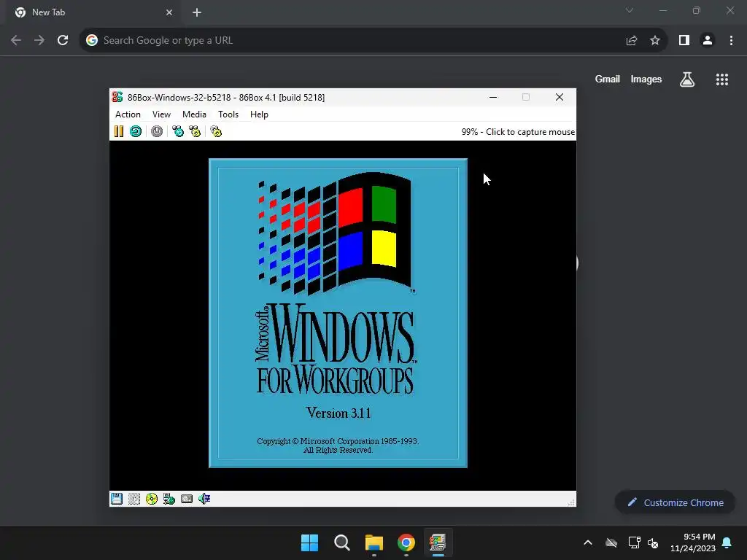Show hidden icons in system tray
Image resolution: width=747 pixels, height=560 pixels.
tap(588, 542)
